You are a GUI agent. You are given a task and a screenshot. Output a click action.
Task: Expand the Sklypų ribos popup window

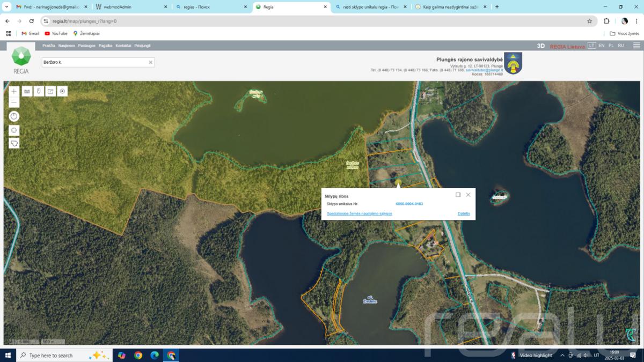click(x=458, y=195)
